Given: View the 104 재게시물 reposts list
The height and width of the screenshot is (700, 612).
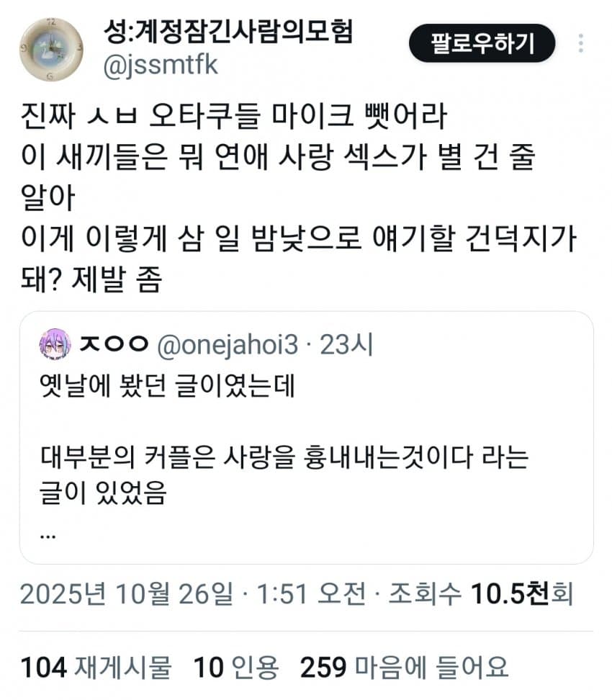Looking at the screenshot, I should (x=96, y=668).
